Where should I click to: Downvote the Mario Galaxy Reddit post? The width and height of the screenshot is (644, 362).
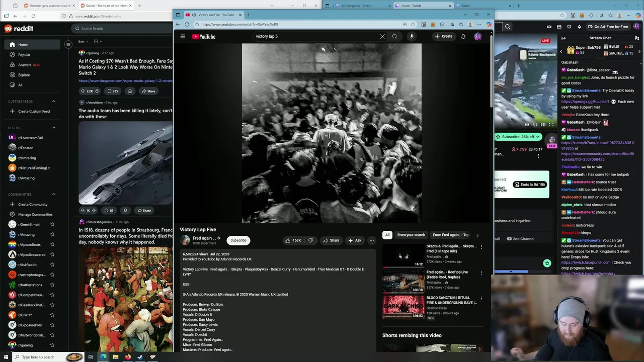(97, 91)
